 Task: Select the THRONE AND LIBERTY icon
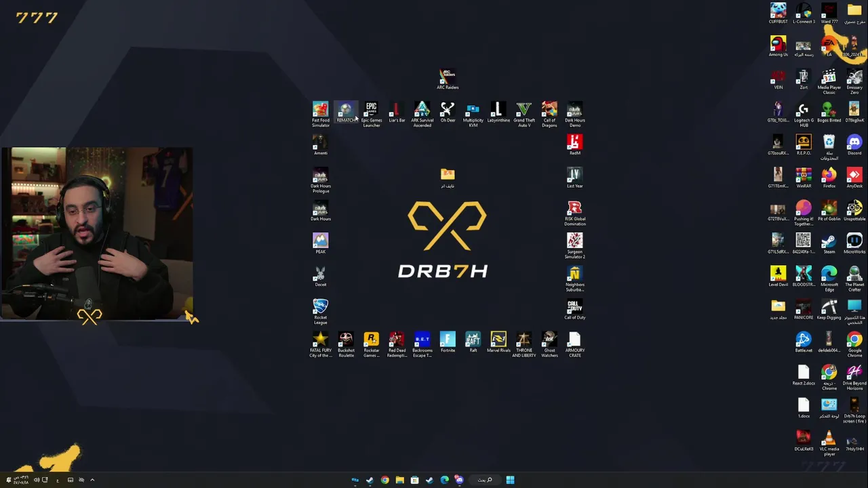(x=524, y=345)
